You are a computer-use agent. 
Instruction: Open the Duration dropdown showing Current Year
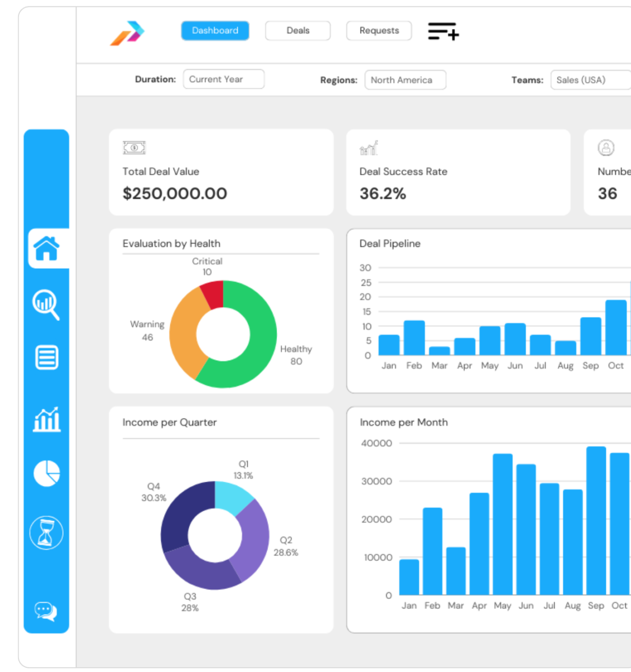click(x=223, y=79)
